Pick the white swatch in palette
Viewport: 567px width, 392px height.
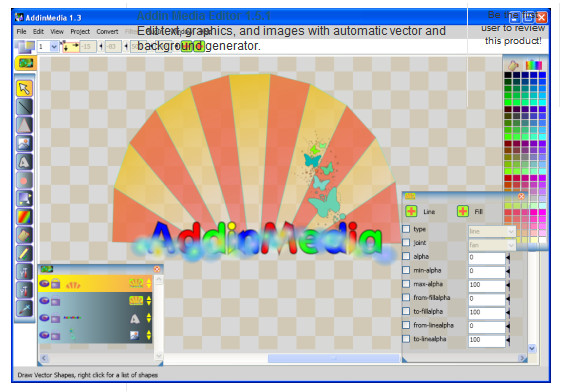(542, 240)
